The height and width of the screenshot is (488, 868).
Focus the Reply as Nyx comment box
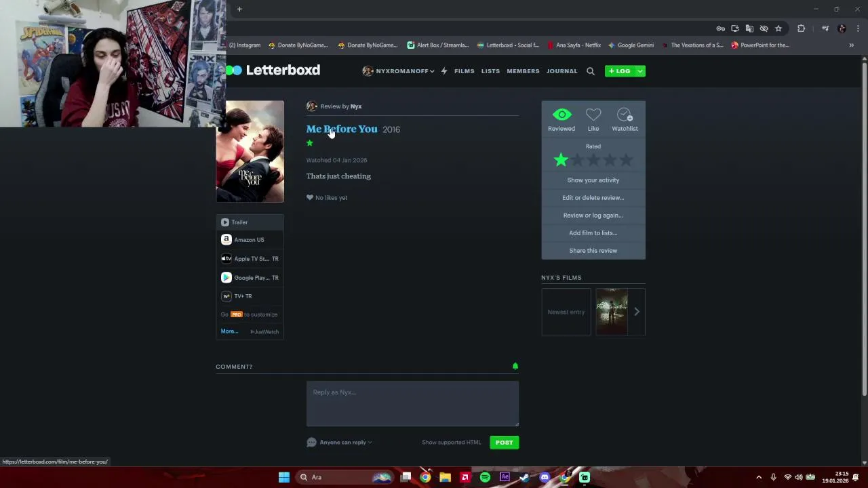point(412,403)
